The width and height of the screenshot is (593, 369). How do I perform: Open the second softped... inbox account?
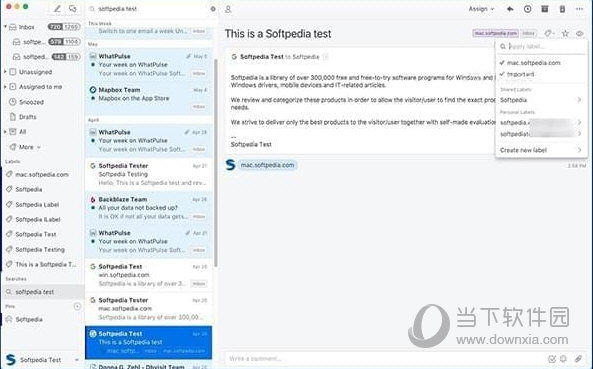pyautogui.click(x=46, y=57)
